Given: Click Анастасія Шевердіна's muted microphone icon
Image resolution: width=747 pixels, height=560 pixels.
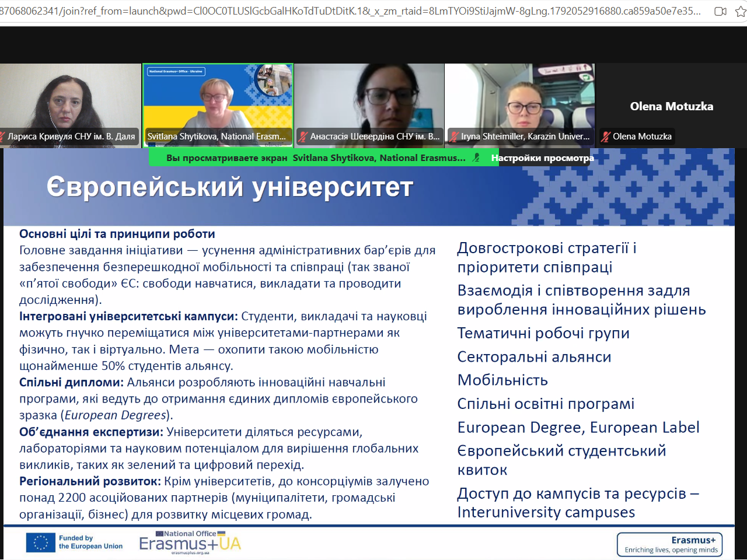Looking at the screenshot, I should pos(303,136).
